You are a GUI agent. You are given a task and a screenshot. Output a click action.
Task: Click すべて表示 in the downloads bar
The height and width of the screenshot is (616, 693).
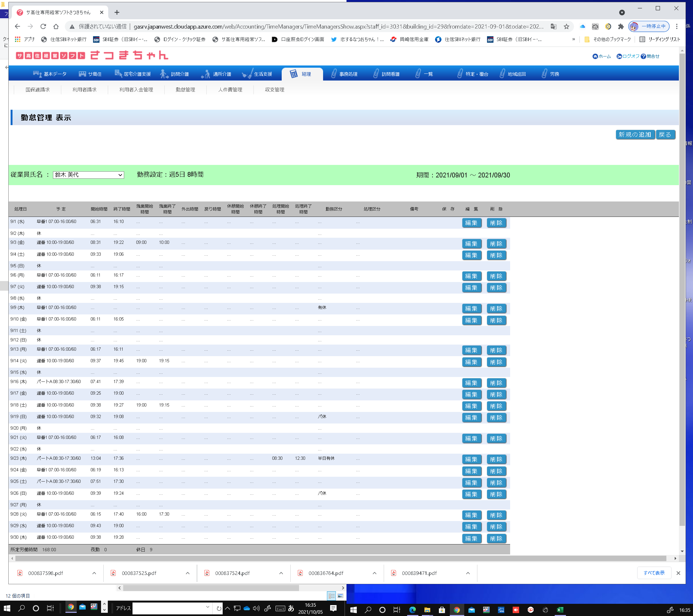point(654,573)
